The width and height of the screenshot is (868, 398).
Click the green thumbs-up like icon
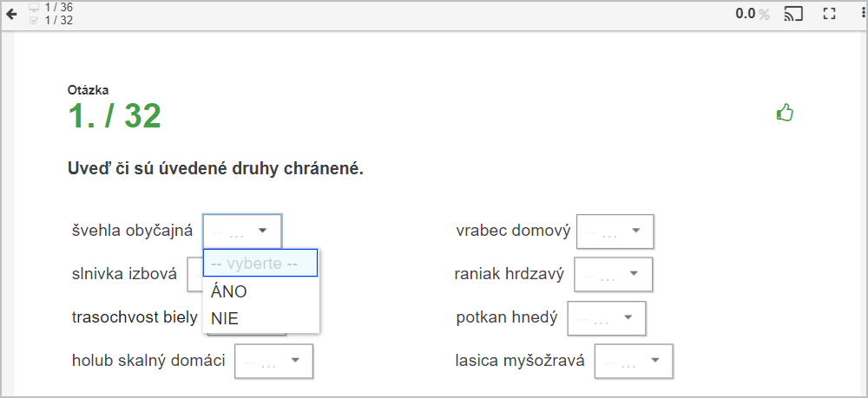click(785, 114)
